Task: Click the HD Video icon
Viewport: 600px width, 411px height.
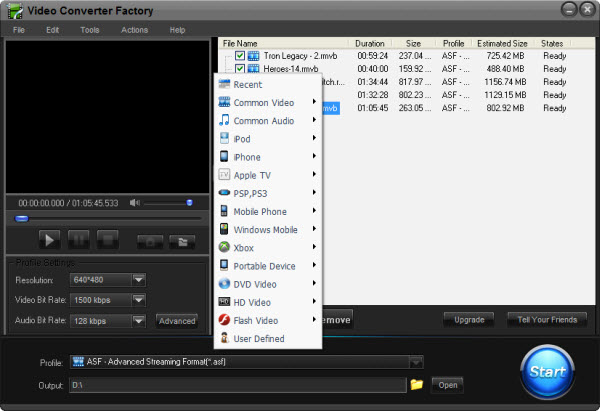Action: pos(224,302)
